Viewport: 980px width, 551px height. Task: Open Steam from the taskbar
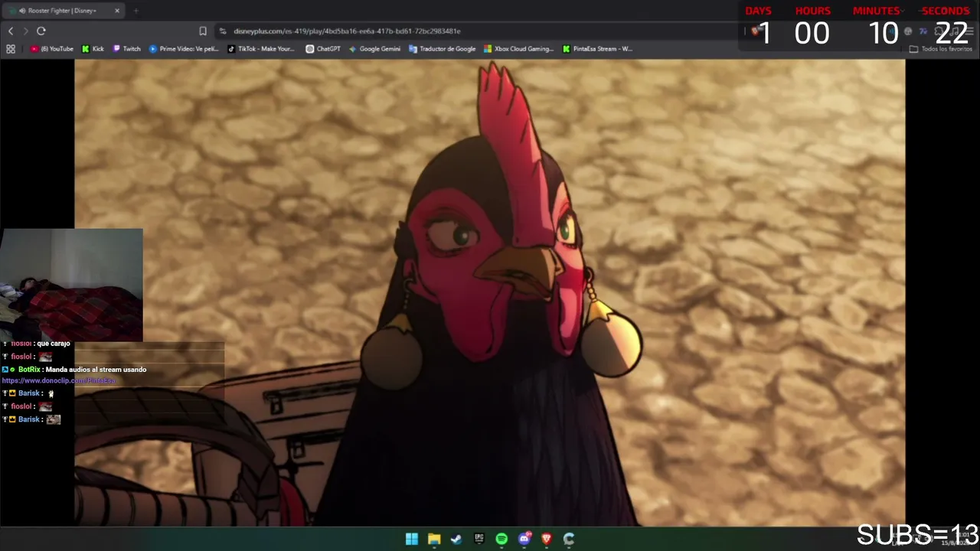(x=456, y=539)
